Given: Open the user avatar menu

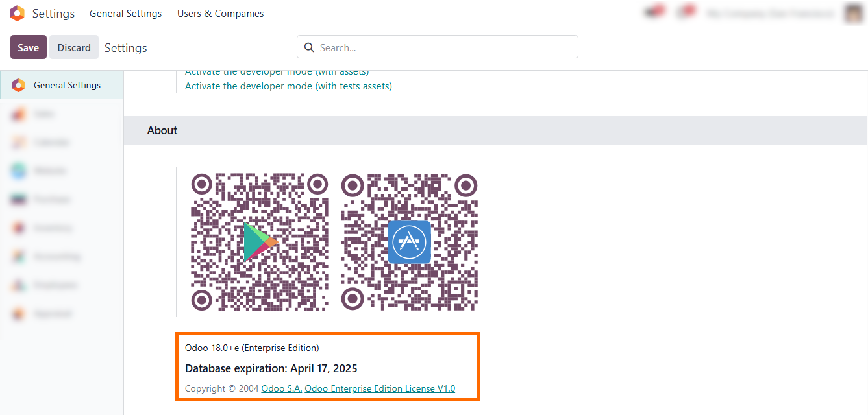Looking at the screenshot, I should click(853, 14).
